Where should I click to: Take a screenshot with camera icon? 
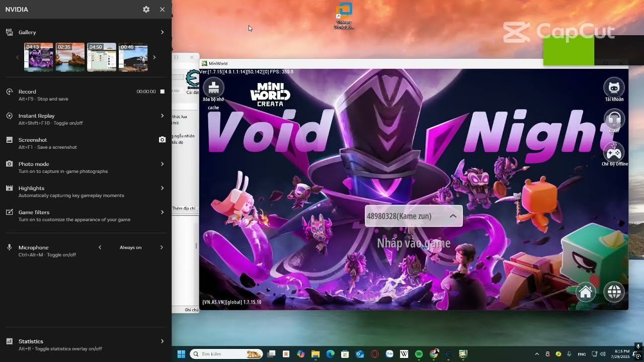click(x=162, y=140)
